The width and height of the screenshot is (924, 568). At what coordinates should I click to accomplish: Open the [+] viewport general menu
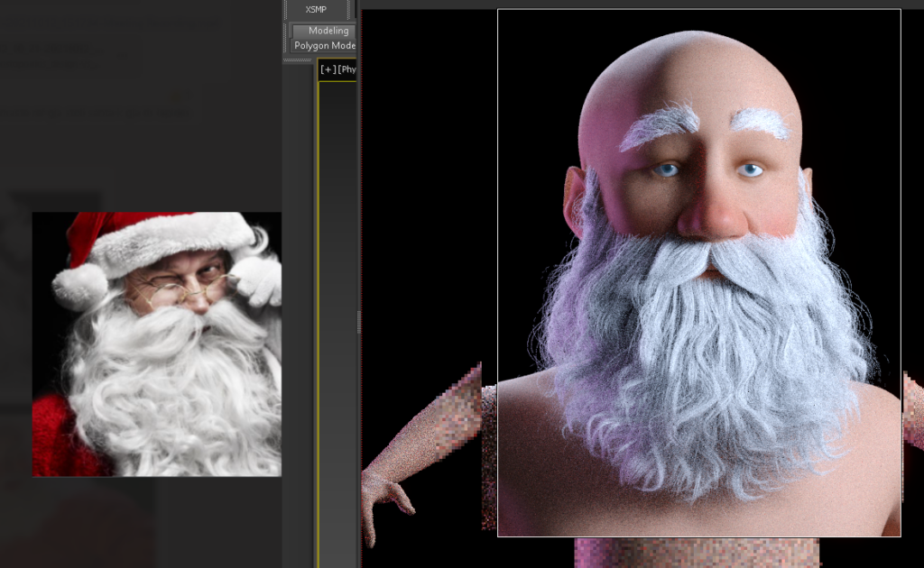point(328,69)
